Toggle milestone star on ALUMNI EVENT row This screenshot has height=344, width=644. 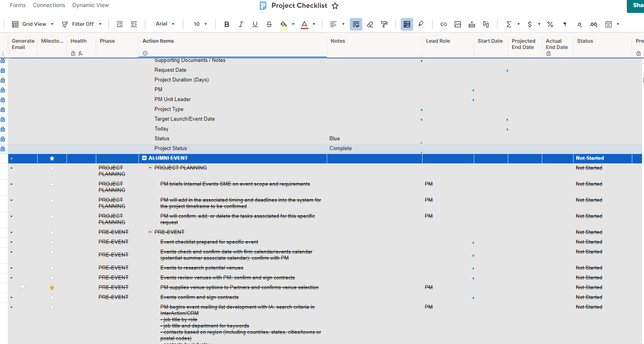tap(52, 158)
